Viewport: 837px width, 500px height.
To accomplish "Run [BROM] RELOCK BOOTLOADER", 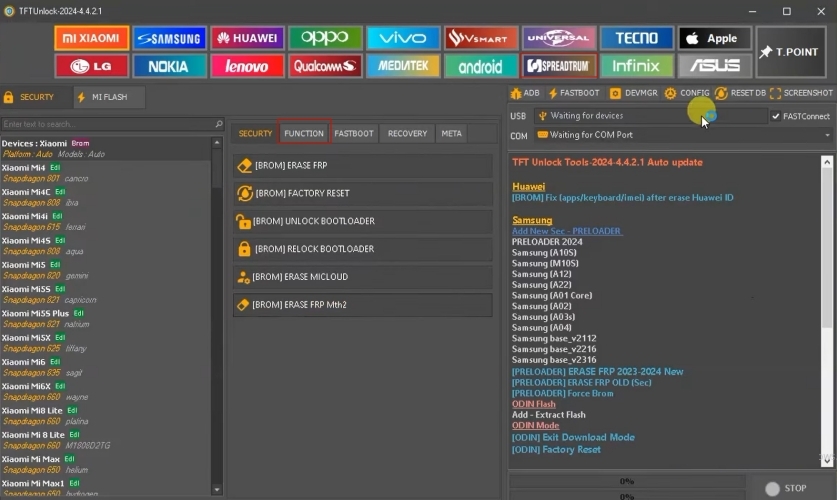I will (362, 249).
